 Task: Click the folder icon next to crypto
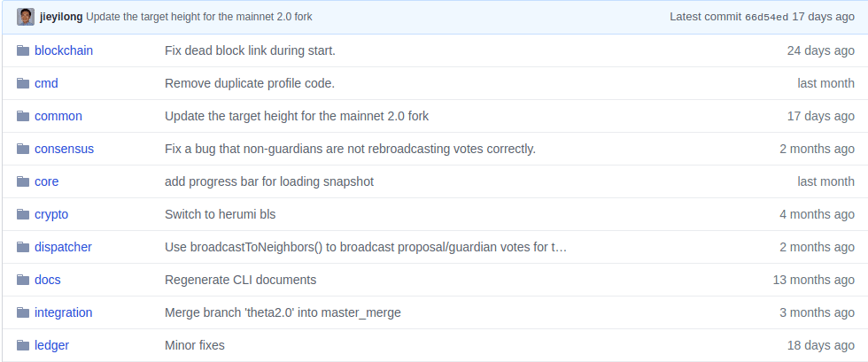(x=24, y=214)
